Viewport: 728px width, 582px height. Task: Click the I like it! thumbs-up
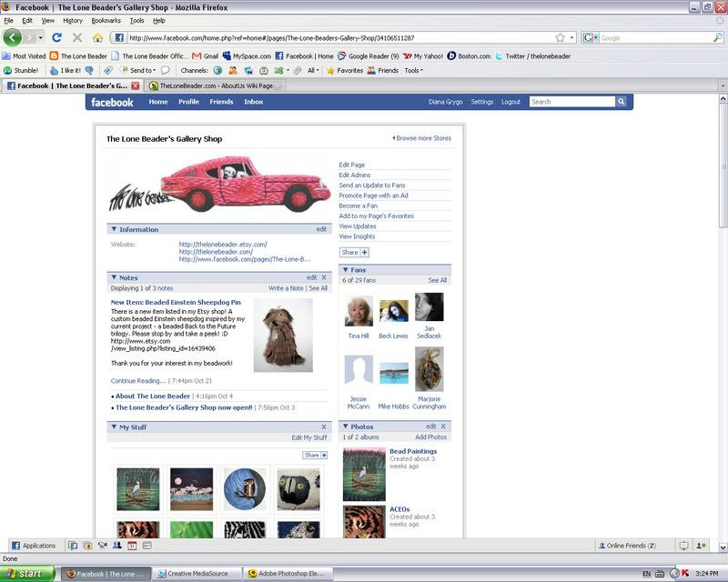pyautogui.click(x=66, y=71)
